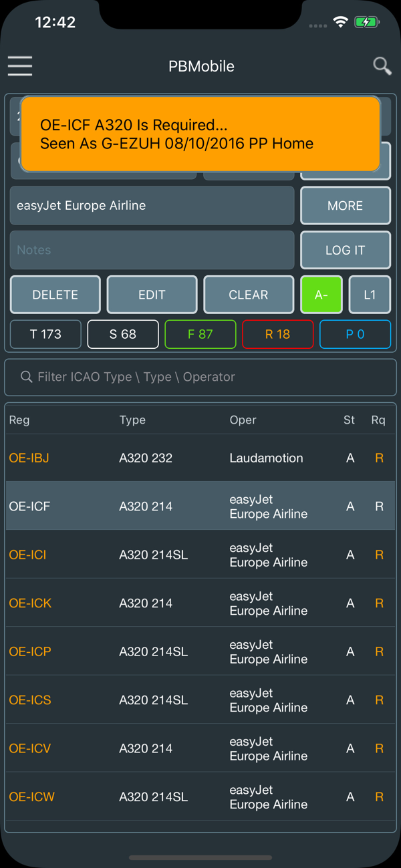This screenshot has height=868, width=401.
Task: Tap the filter field magnifier icon
Action: pyautogui.click(x=26, y=377)
